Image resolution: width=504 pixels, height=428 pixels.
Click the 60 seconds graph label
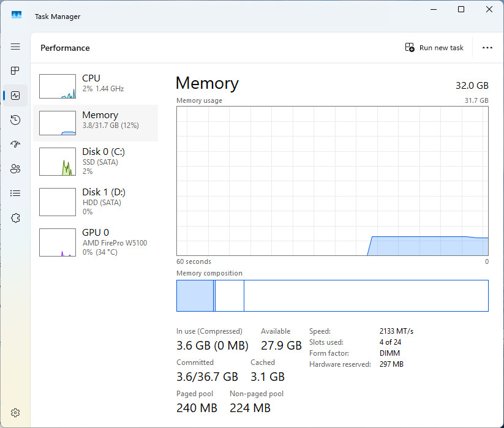pos(194,261)
